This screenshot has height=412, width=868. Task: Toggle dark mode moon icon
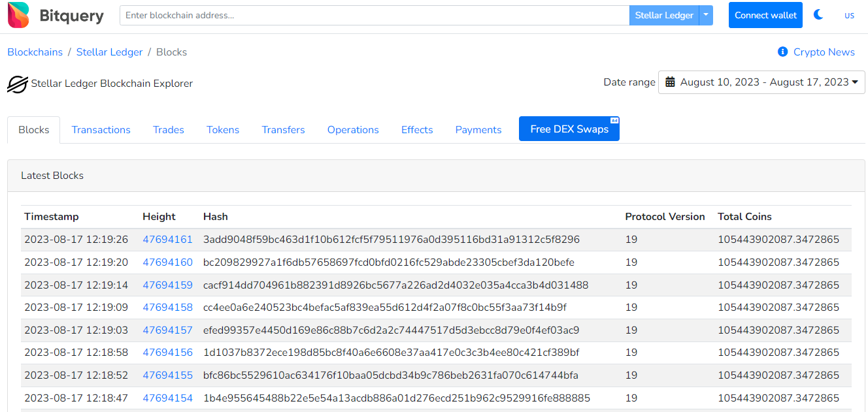818,14
